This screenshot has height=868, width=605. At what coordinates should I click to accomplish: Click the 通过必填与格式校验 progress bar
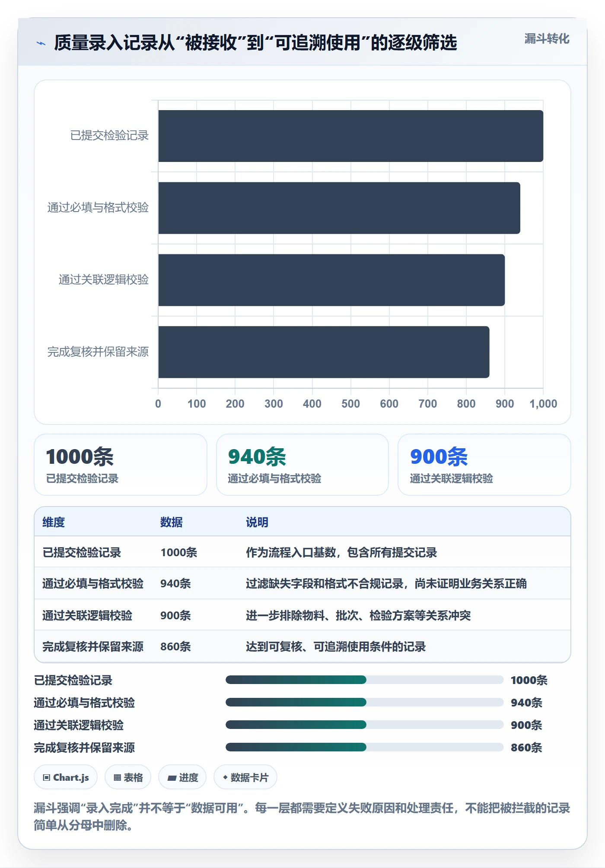364,702
